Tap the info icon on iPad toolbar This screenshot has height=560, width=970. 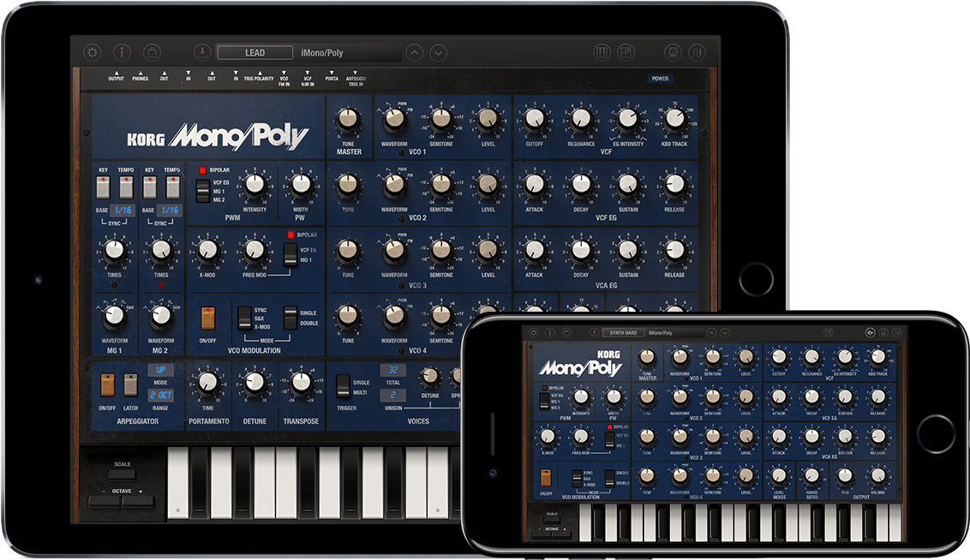(121, 52)
